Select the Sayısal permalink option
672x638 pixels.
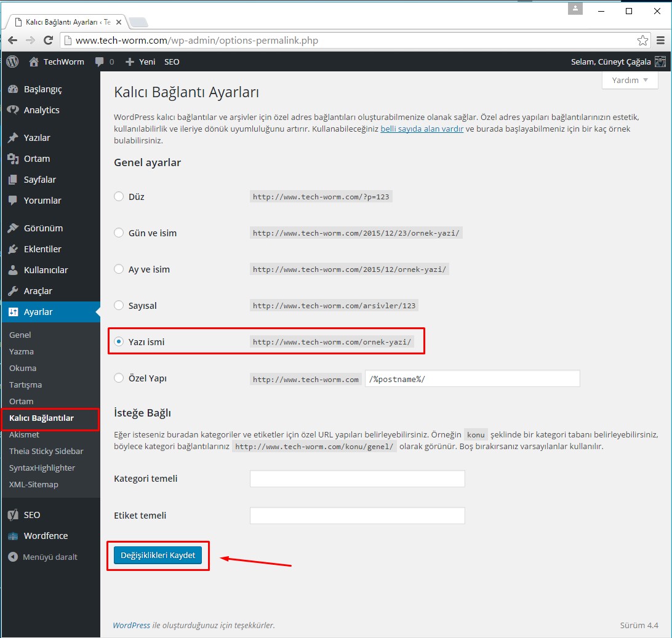(x=119, y=306)
